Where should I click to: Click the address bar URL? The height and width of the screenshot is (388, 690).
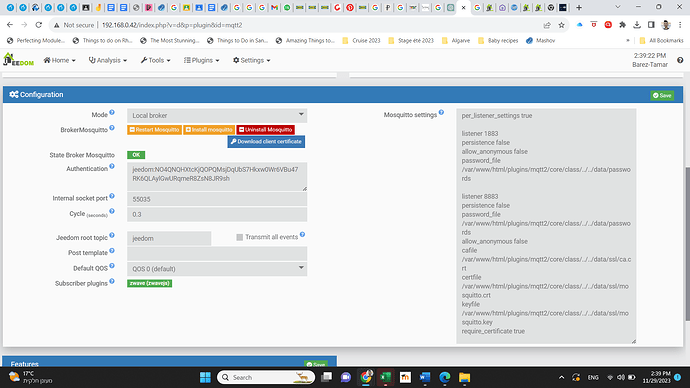tap(172, 25)
